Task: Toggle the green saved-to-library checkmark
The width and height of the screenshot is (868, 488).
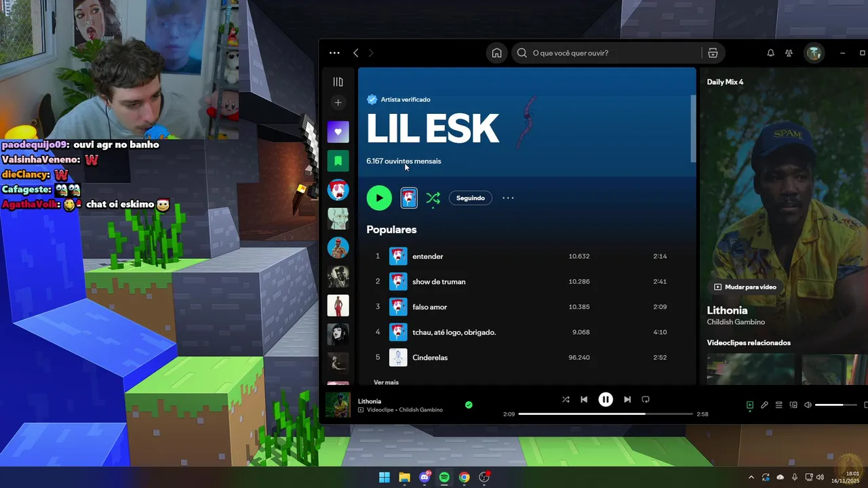Action: click(x=469, y=405)
